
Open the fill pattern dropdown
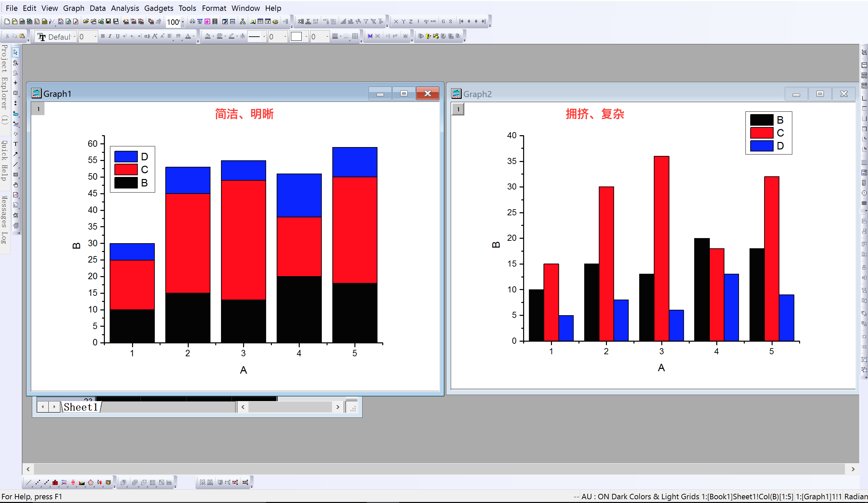tap(306, 37)
